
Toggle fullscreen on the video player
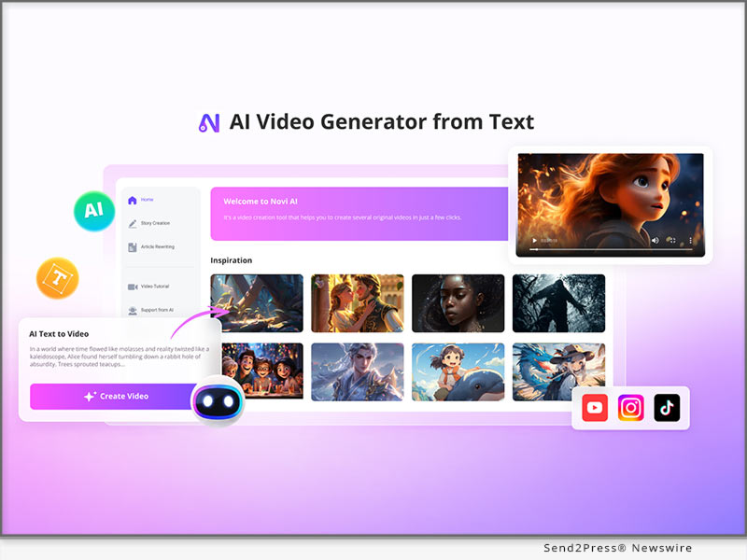point(672,240)
